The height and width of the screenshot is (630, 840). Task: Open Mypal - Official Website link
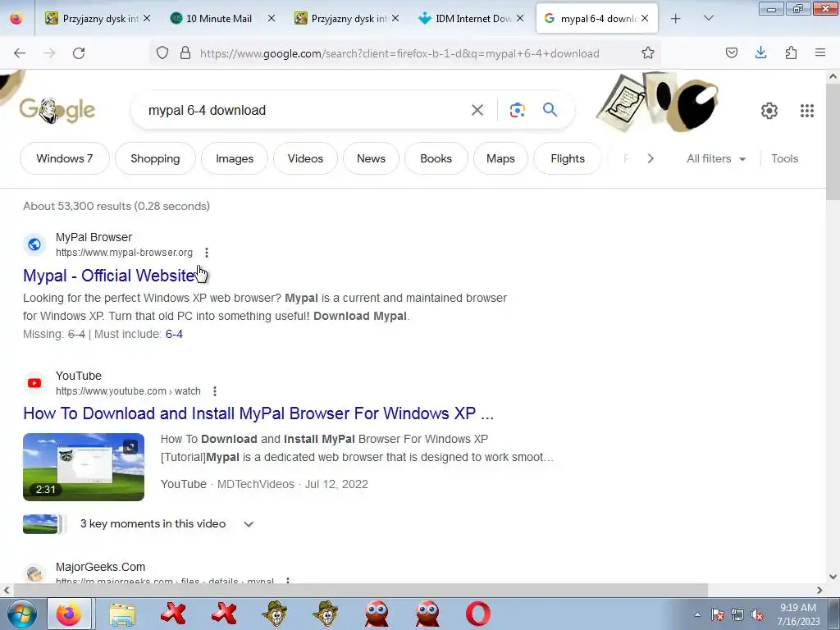click(x=109, y=276)
